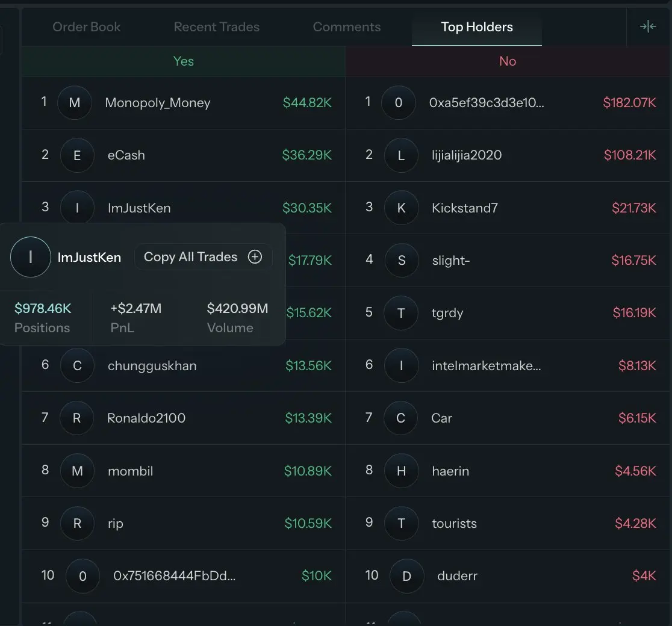Open the Order Book tab
Viewport: 672px width, 626px height.
coord(87,27)
